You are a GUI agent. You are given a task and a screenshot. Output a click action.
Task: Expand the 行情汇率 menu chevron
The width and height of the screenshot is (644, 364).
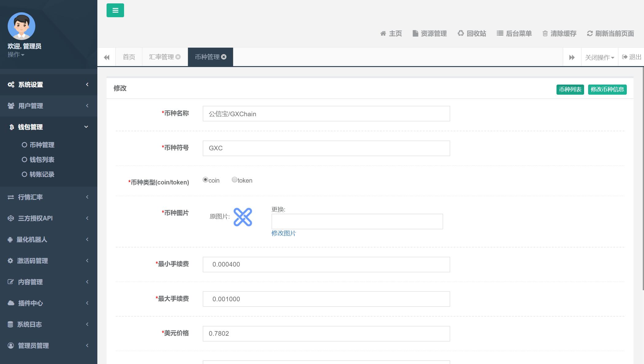point(87,197)
